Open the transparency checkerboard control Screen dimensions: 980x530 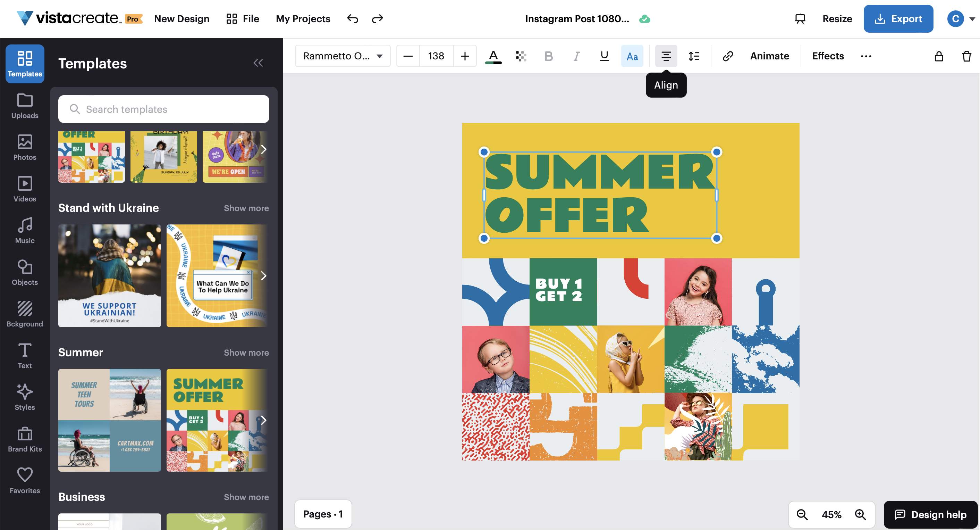point(521,56)
